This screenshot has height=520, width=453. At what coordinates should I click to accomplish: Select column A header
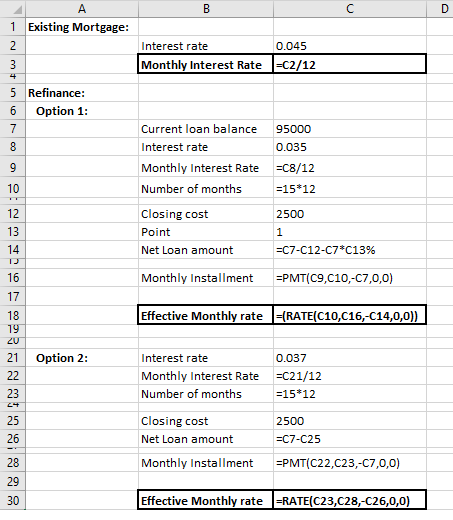tap(82, 9)
